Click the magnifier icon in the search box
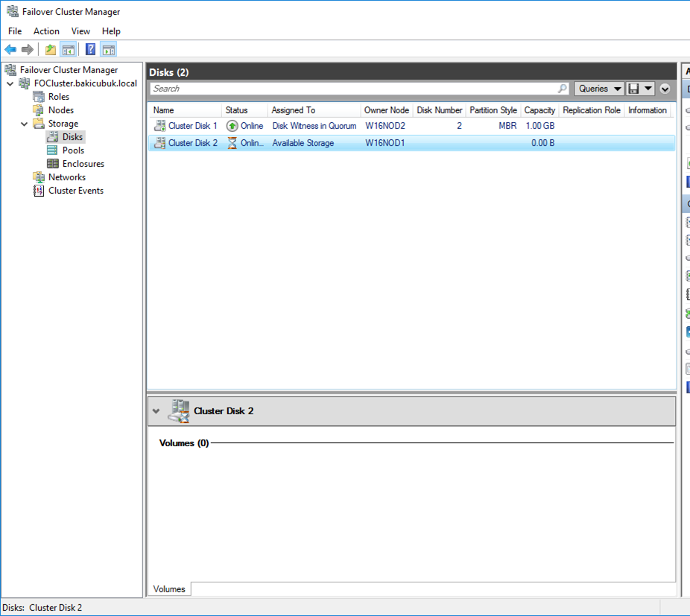 click(x=562, y=89)
